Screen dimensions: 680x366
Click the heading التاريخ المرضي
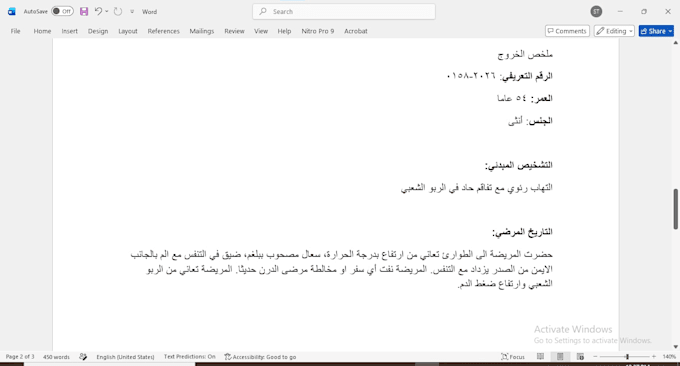pos(522,232)
